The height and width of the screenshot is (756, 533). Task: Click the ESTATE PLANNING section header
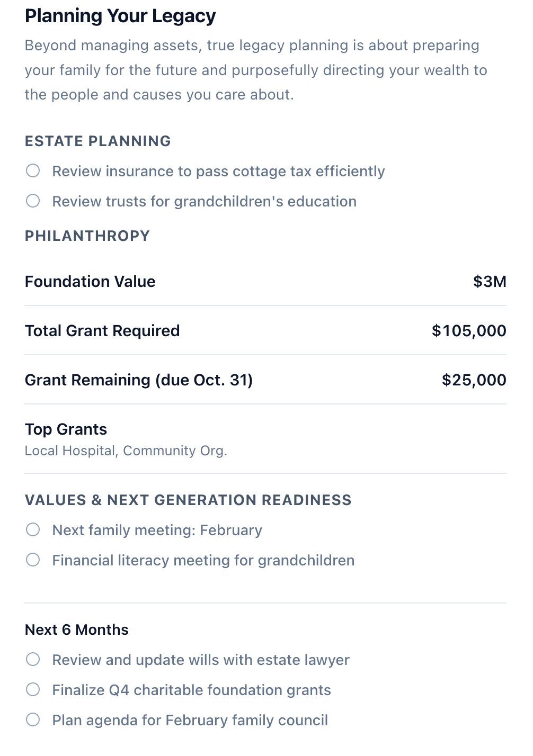(x=98, y=141)
